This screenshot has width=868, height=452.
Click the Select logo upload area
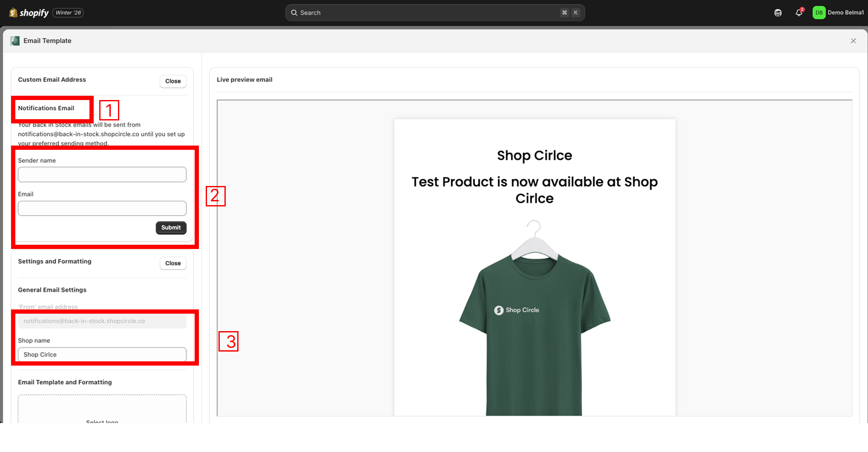click(102, 409)
